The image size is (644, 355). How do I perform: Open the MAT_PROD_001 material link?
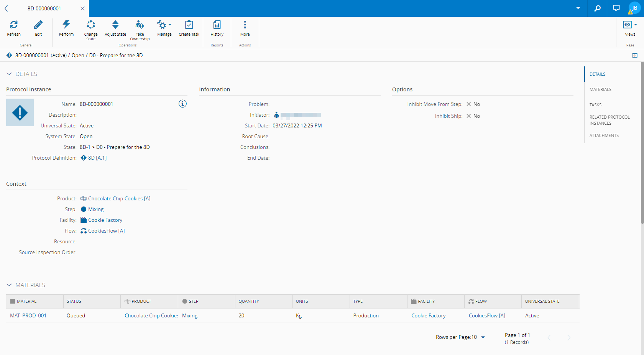click(28, 315)
